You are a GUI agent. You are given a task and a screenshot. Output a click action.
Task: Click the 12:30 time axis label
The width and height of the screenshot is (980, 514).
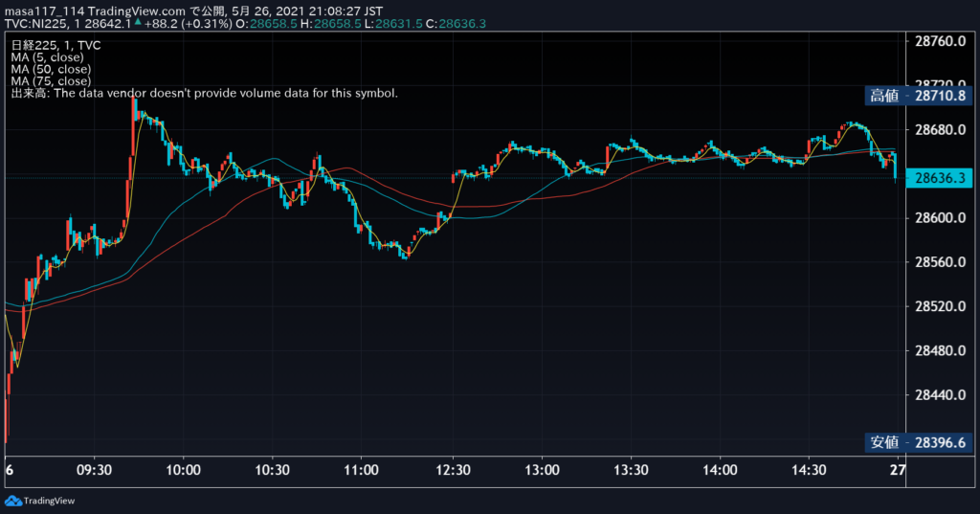(453, 470)
